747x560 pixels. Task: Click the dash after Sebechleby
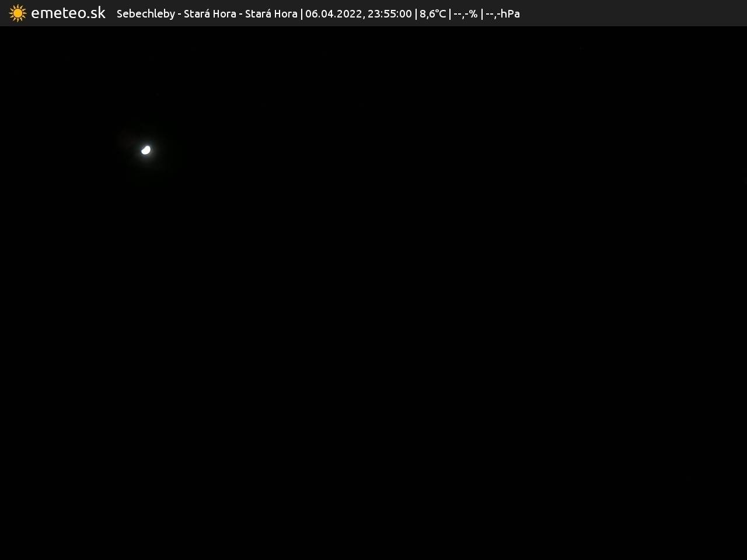coord(179,14)
